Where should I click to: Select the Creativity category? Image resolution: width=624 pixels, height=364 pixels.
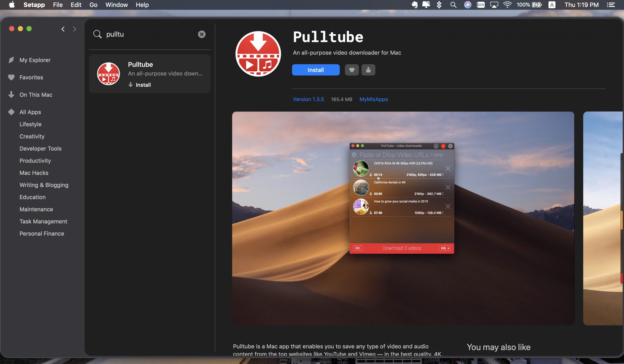click(x=32, y=136)
